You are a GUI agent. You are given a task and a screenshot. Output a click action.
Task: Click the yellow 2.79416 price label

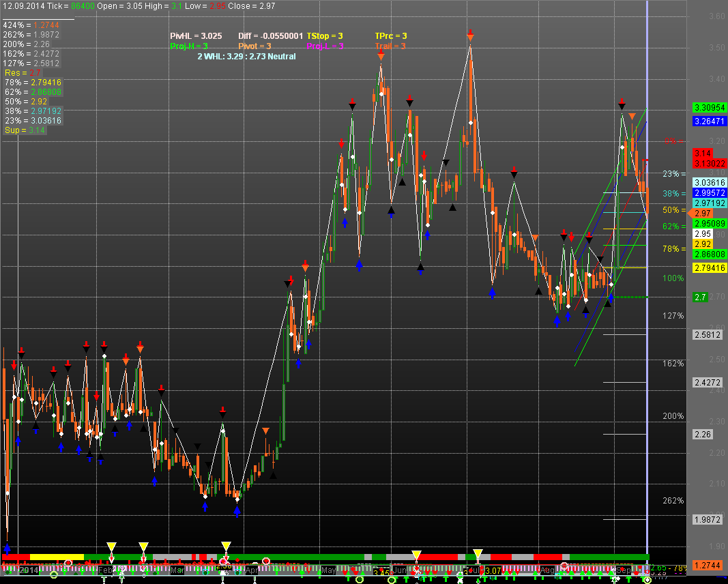707,268
